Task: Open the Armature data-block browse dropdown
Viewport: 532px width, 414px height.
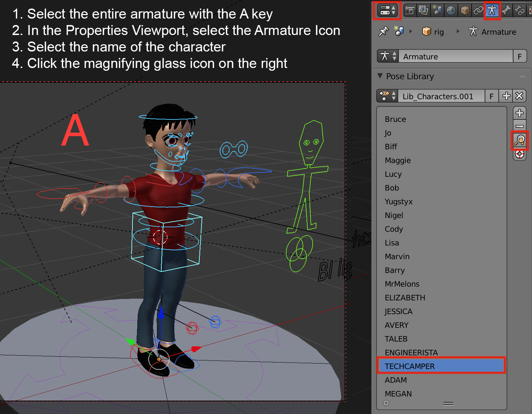Action: point(388,56)
